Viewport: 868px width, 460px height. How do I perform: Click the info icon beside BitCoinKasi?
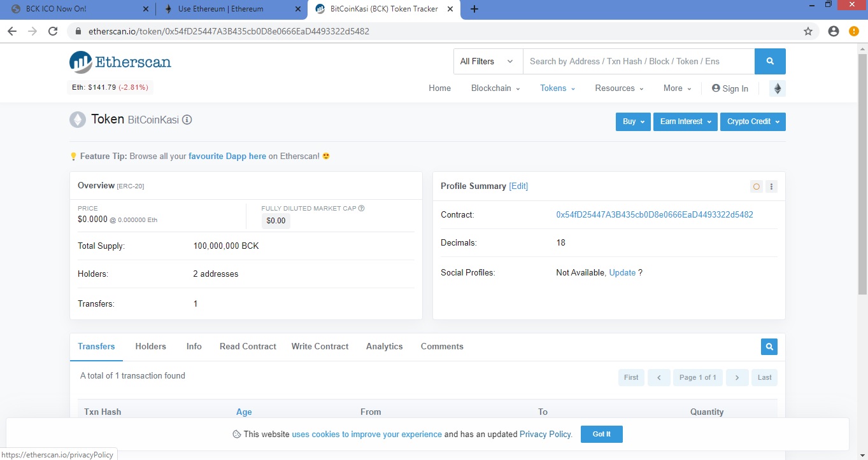[187, 120]
